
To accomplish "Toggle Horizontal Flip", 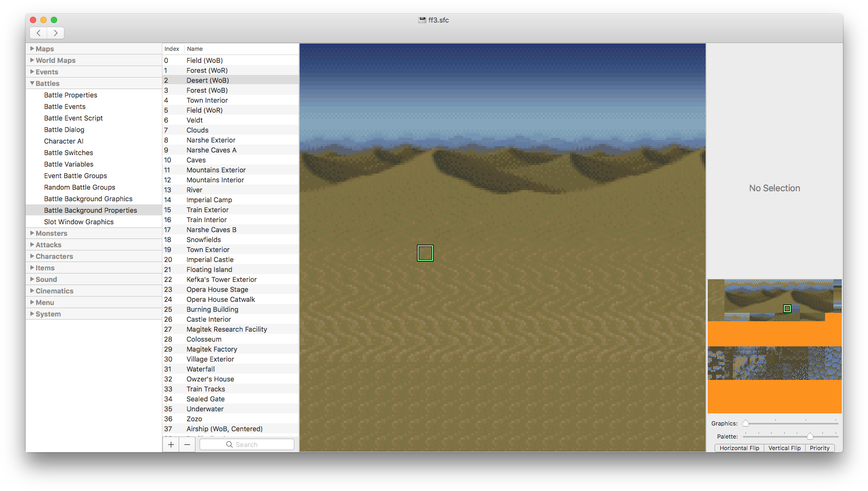I will tap(739, 448).
